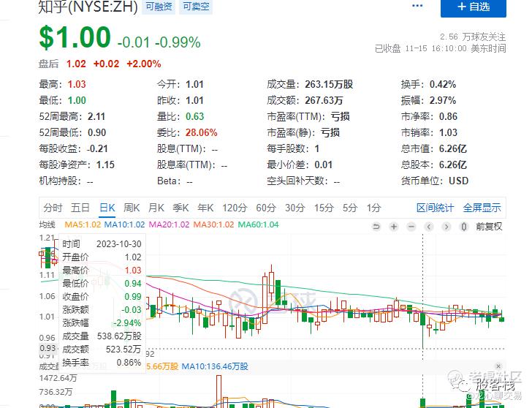
Task: Select the 年K chart tab
Action: tap(205, 208)
